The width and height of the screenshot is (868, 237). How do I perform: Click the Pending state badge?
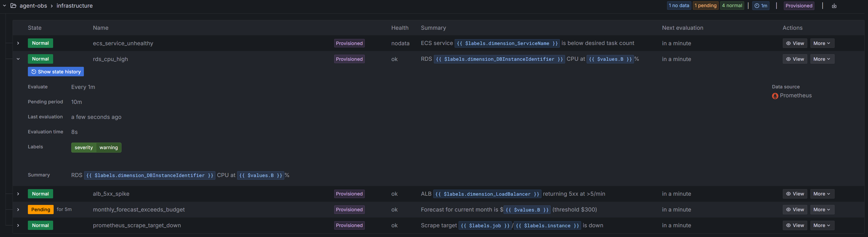tap(40, 210)
